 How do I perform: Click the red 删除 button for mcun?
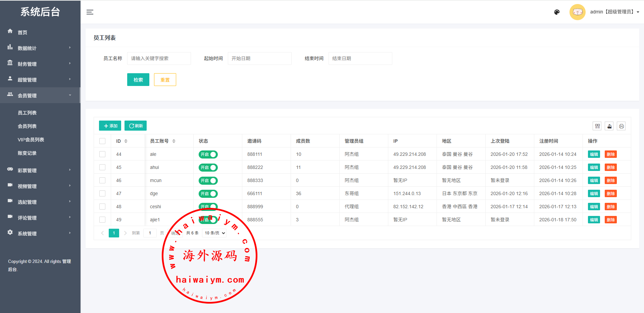point(610,181)
